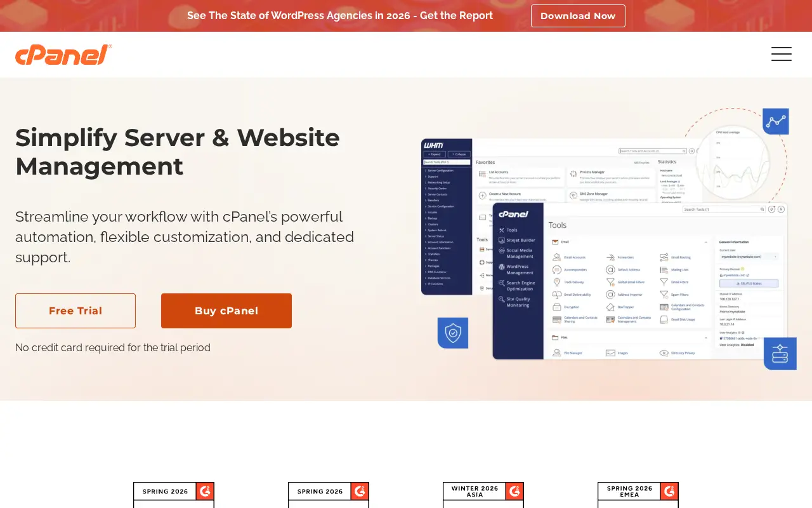812x508 pixels.
Task: Collapse the Email section chevron in the preview
Action: tap(706, 242)
